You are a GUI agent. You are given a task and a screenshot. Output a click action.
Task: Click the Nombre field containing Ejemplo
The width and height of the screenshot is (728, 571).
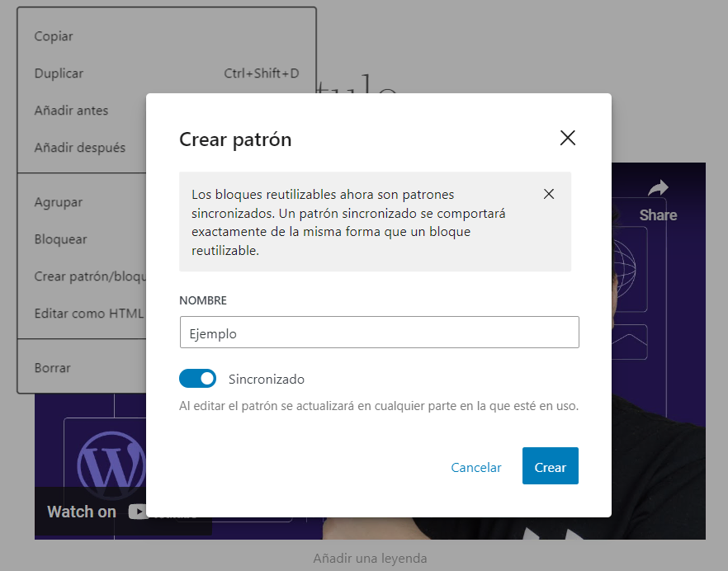379,333
